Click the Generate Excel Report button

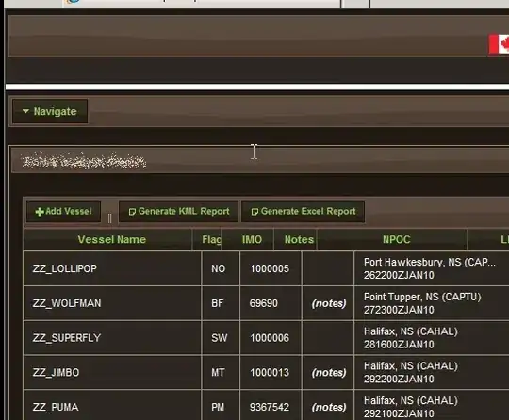[304, 212]
